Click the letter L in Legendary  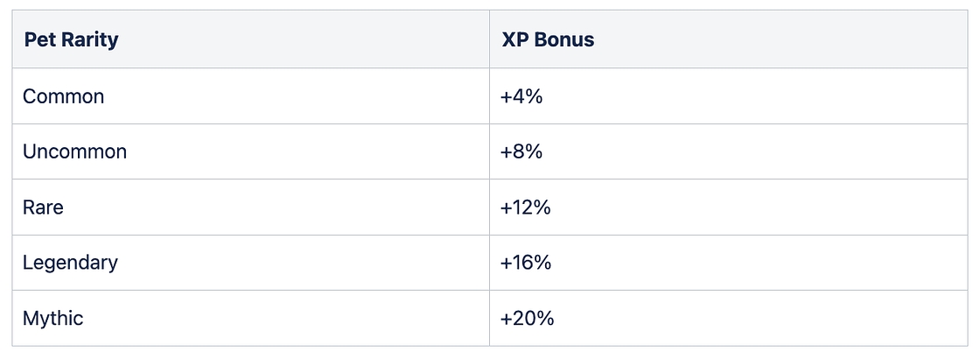tap(28, 263)
